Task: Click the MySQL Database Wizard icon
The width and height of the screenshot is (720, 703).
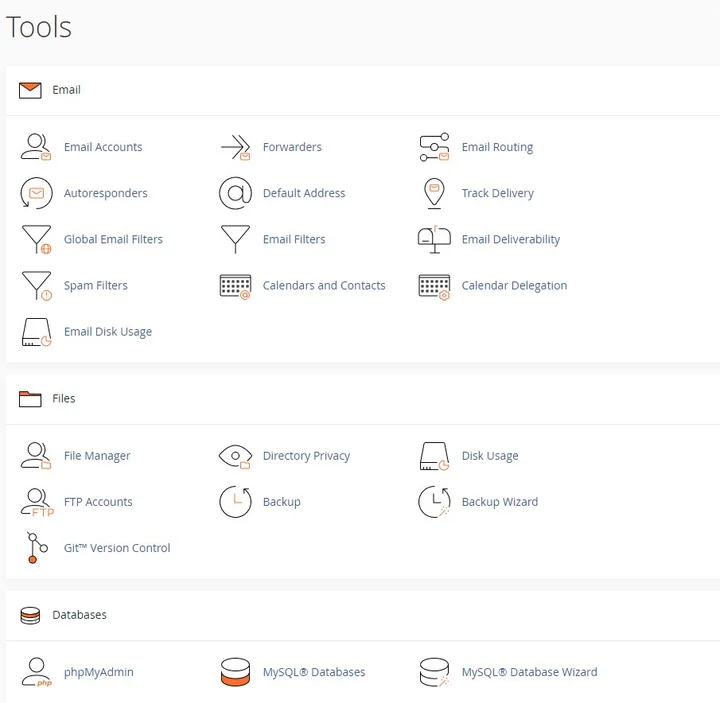Action: click(x=434, y=672)
